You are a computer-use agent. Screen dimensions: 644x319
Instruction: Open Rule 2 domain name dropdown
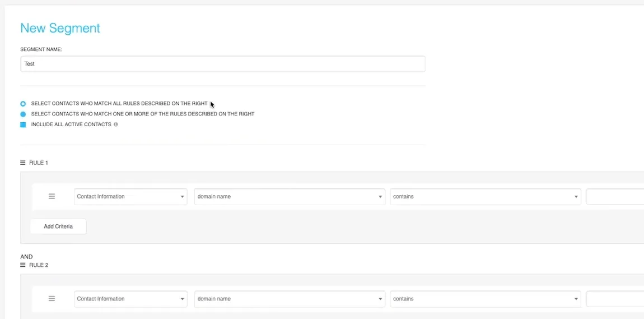pyautogui.click(x=290, y=299)
